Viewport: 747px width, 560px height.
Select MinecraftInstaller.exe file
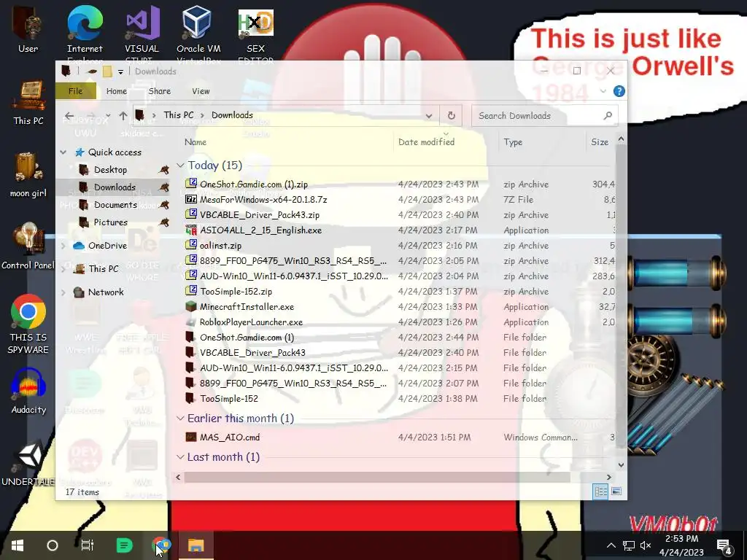point(247,307)
